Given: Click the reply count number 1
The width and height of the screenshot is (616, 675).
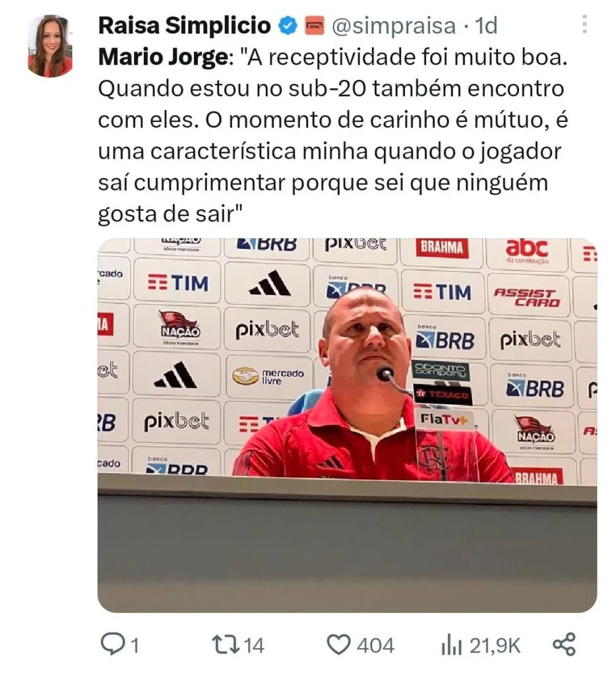Looking at the screenshot, I should tap(135, 646).
